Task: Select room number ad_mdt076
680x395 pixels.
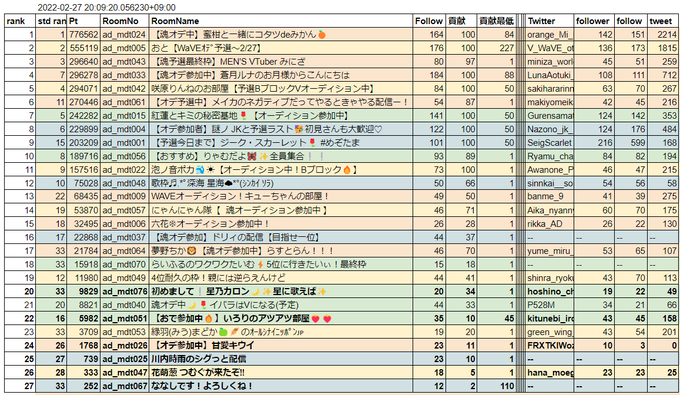Action: (124, 291)
